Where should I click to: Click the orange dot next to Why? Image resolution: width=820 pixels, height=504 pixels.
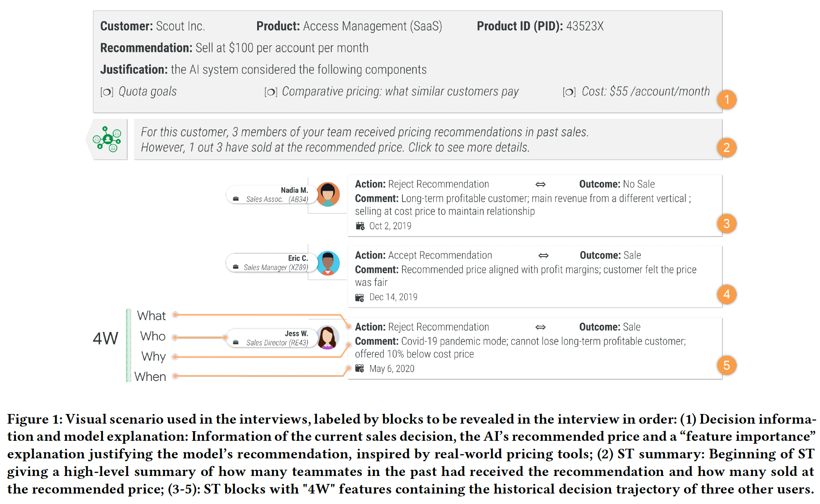[x=175, y=357]
